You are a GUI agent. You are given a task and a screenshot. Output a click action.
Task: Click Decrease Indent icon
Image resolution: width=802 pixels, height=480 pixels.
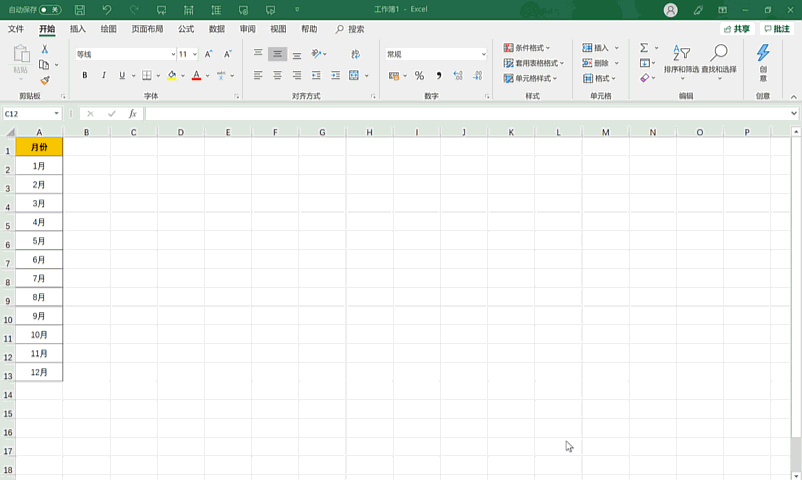click(316, 75)
